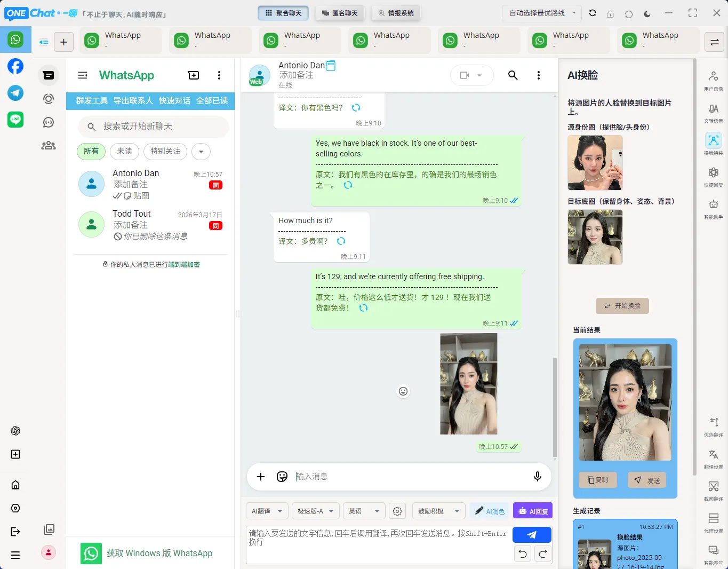This screenshot has height=569, width=728.
Task: Switch to the 匿名聊天 tab
Action: click(340, 12)
